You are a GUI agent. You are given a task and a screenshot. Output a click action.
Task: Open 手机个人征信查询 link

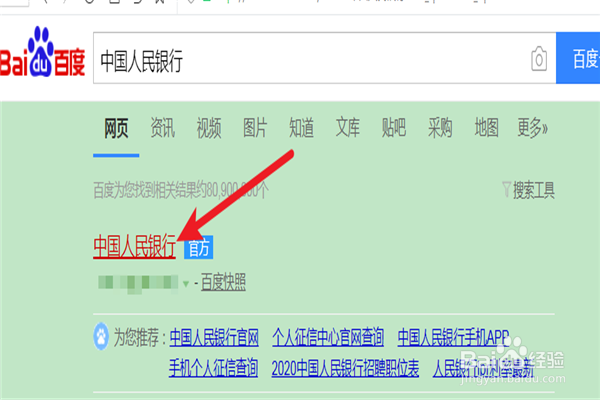coord(213,368)
